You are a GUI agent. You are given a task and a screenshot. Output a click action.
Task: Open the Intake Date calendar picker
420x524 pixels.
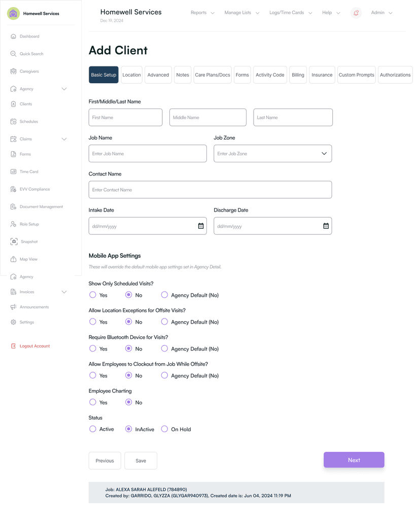[x=201, y=226]
